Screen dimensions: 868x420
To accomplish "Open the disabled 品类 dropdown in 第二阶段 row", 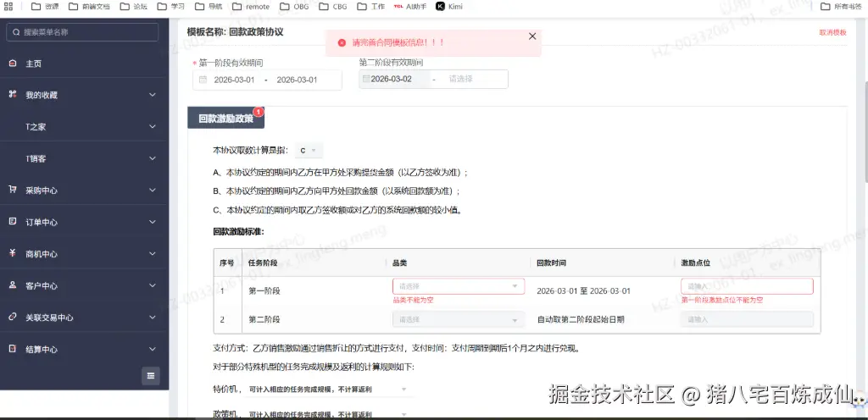I will tap(459, 319).
